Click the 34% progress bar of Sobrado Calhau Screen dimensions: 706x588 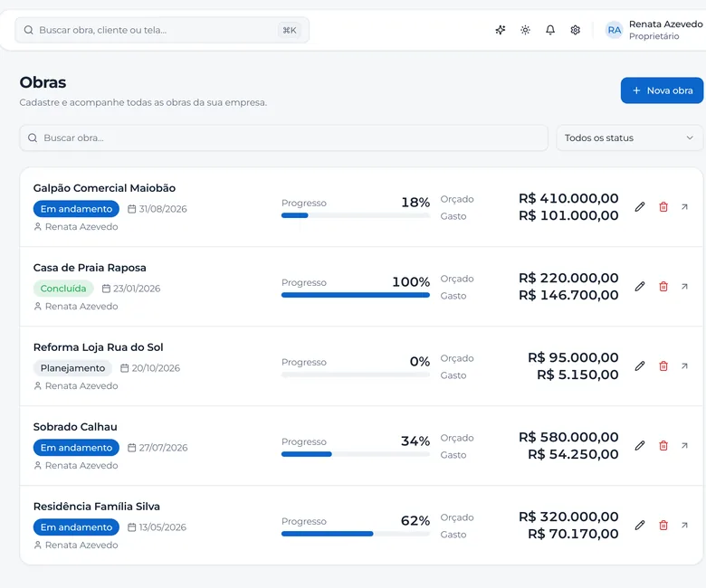click(x=356, y=454)
